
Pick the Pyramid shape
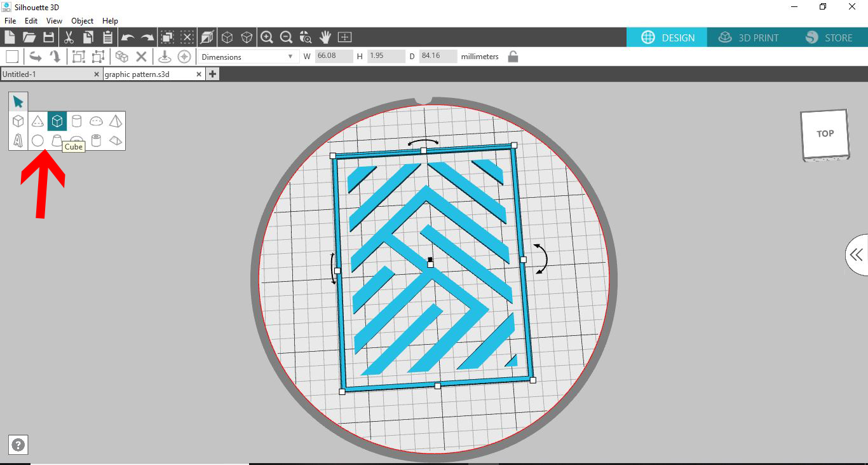(116, 121)
